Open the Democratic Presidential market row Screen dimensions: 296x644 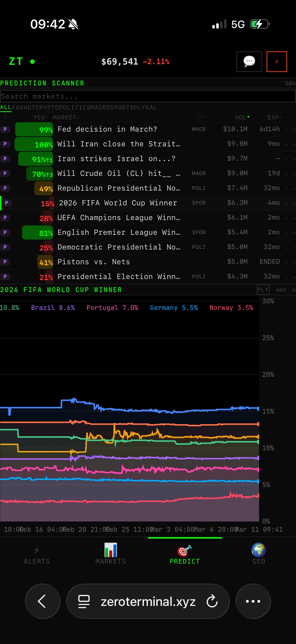pyautogui.click(x=148, y=247)
